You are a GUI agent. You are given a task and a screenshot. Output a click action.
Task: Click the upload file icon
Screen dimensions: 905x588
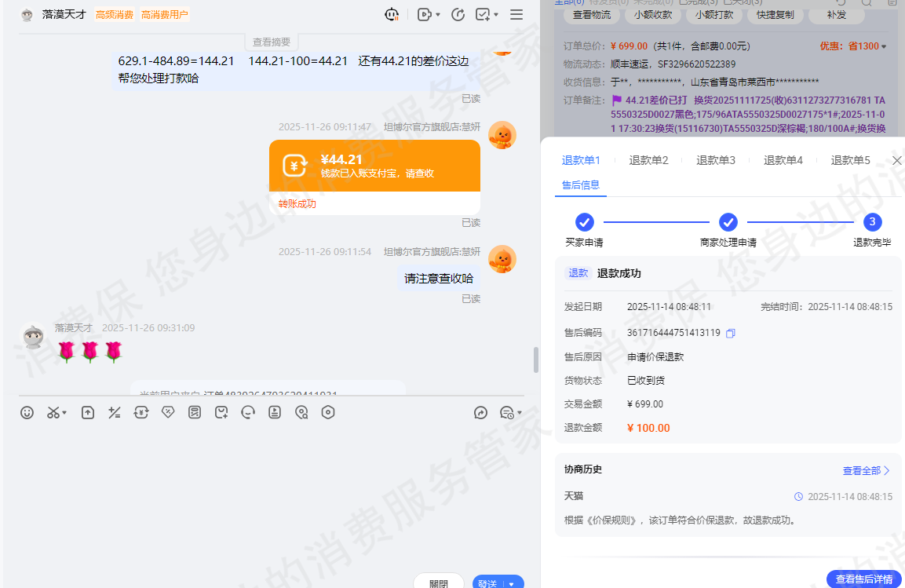(88, 412)
